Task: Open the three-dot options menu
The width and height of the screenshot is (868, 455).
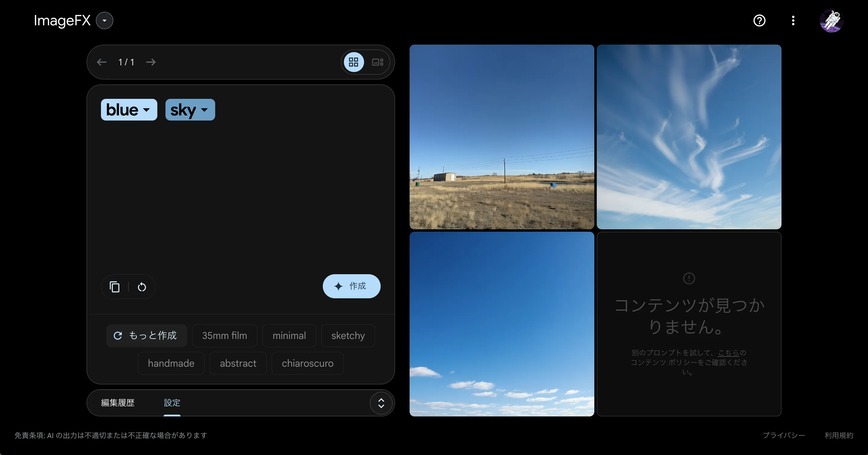Action: click(x=793, y=20)
